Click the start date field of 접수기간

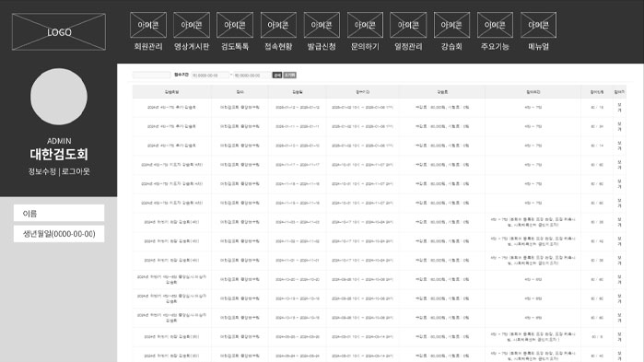210,76
